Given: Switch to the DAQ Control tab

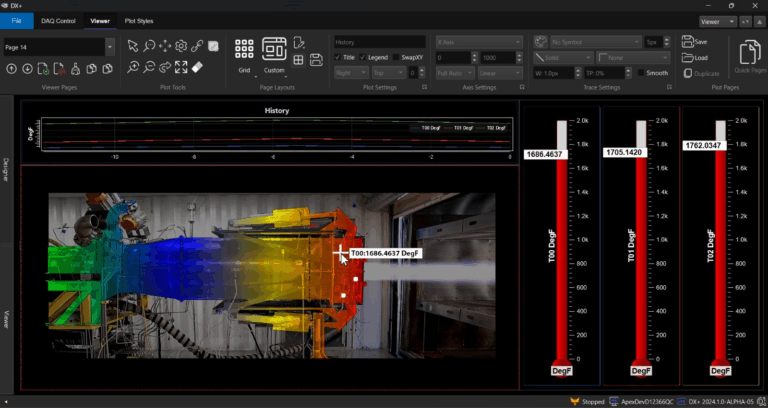Looking at the screenshot, I should tap(58, 20).
